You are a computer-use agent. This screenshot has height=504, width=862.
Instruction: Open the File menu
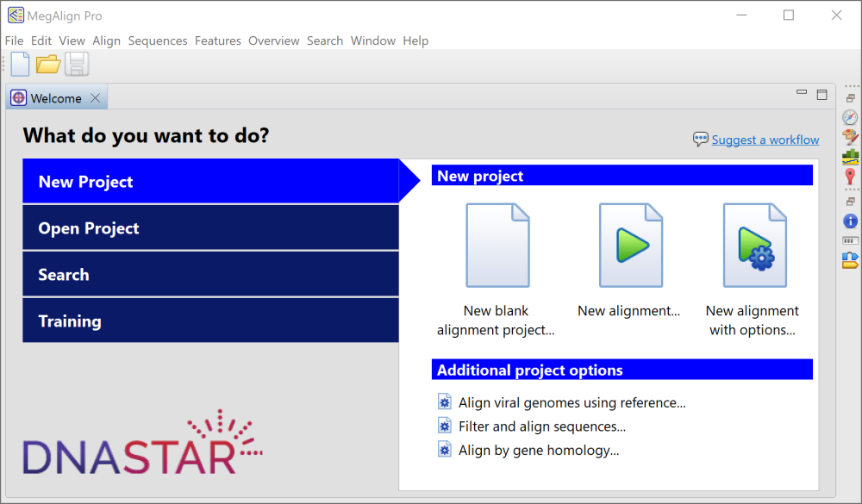15,40
